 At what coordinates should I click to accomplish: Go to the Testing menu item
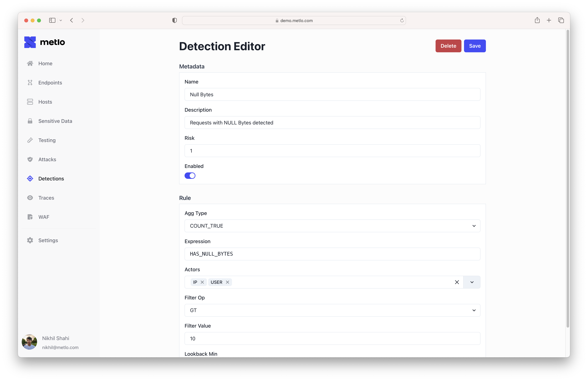point(47,140)
